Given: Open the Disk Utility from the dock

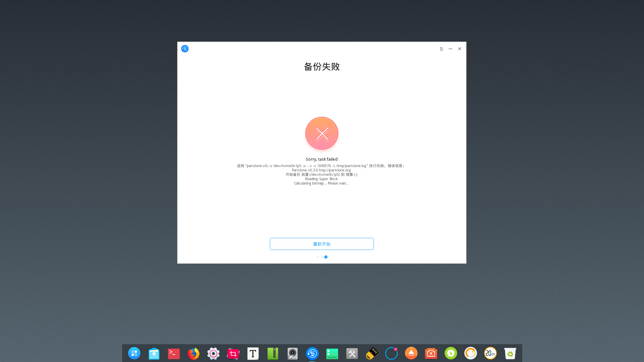Looking at the screenshot, I should tap(292, 353).
